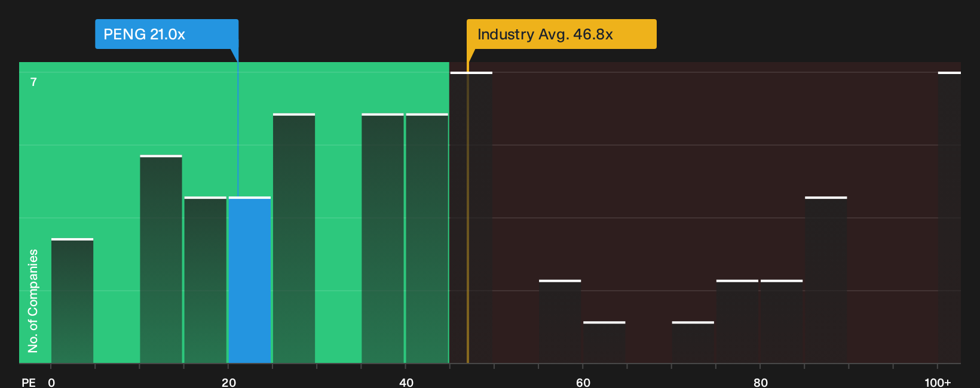Select the bar for PE 10 to 15
This screenshot has height=388, width=980.
coord(161,259)
